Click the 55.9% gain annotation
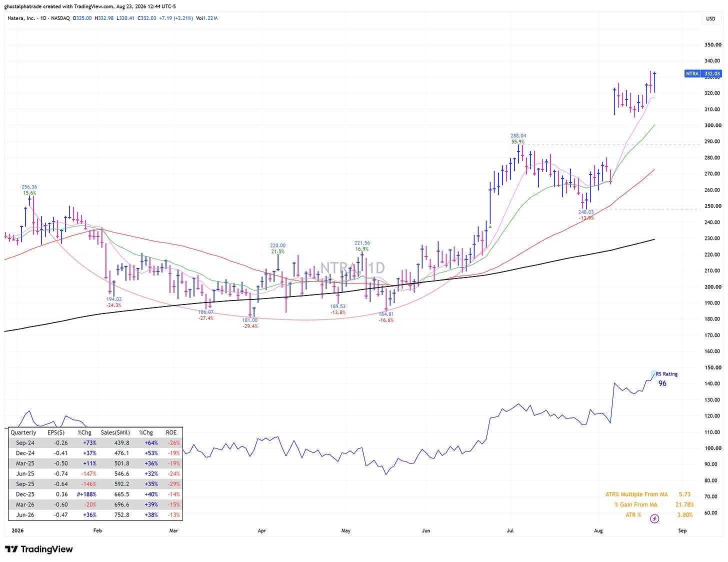The height and width of the screenshot is (562, 728). [x=518, y=141]
